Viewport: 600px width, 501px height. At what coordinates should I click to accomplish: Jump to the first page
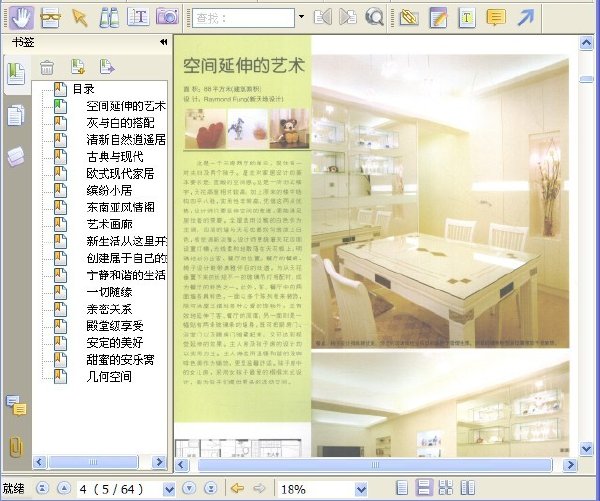pyautogui.click(x=42, y=488)
